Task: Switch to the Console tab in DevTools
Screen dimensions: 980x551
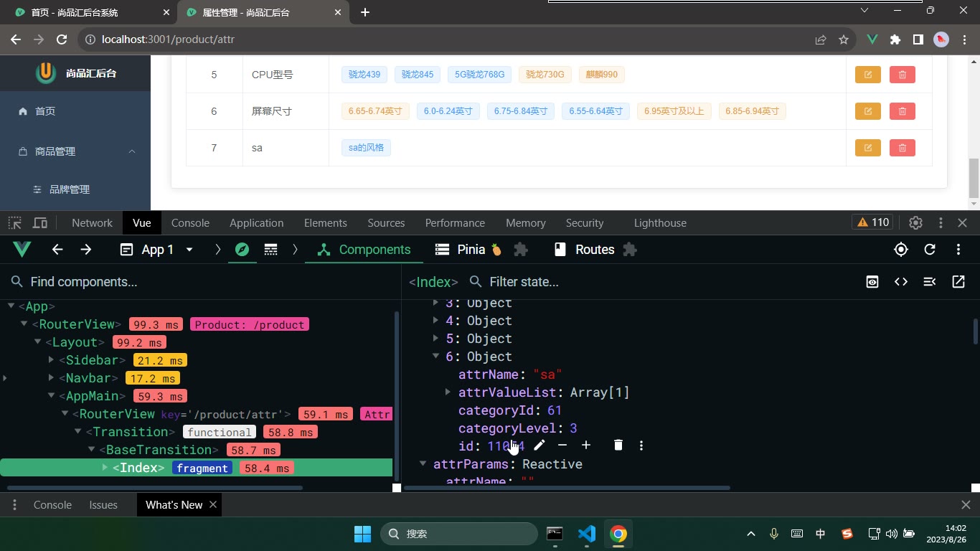Action: click(x=190, y=223)
